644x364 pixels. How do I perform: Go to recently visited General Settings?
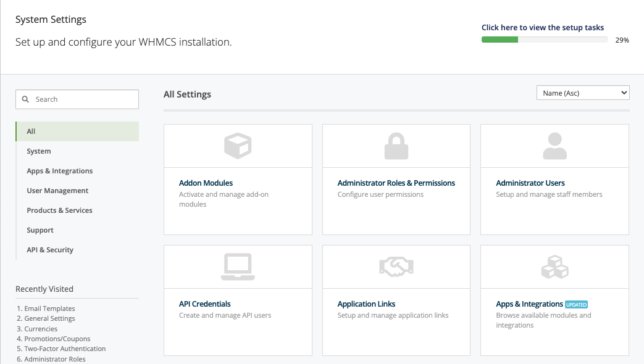49,318
